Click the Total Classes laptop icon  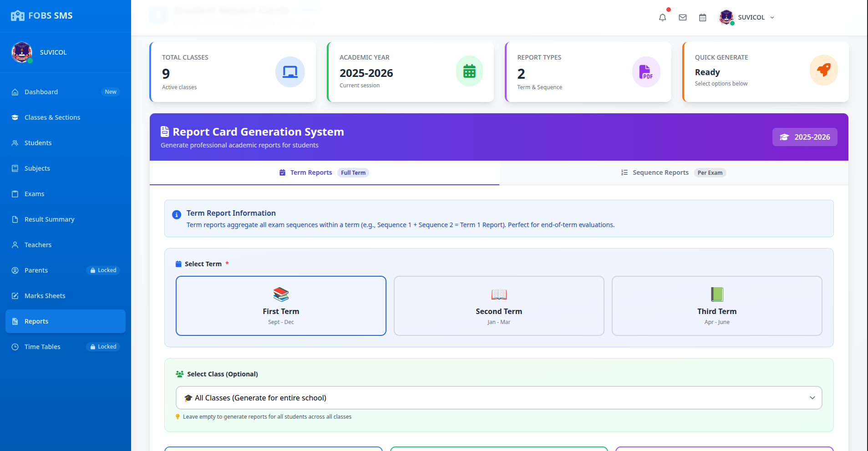290,72
